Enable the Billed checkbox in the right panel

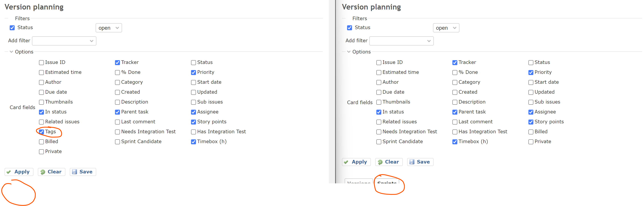point(531,132)
